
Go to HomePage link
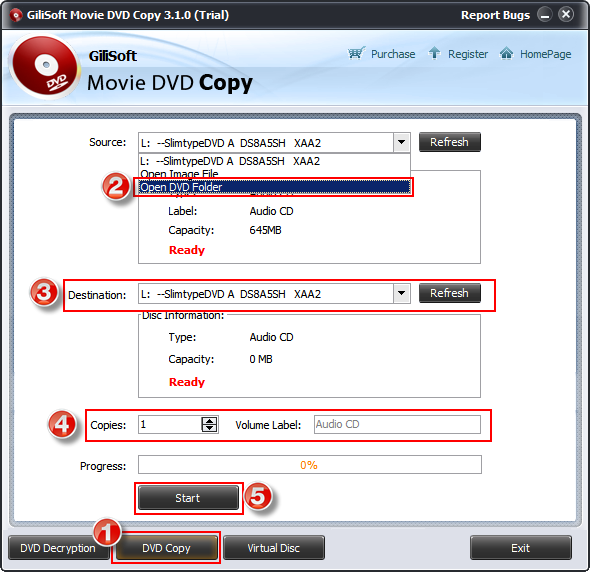pos(545,54)
